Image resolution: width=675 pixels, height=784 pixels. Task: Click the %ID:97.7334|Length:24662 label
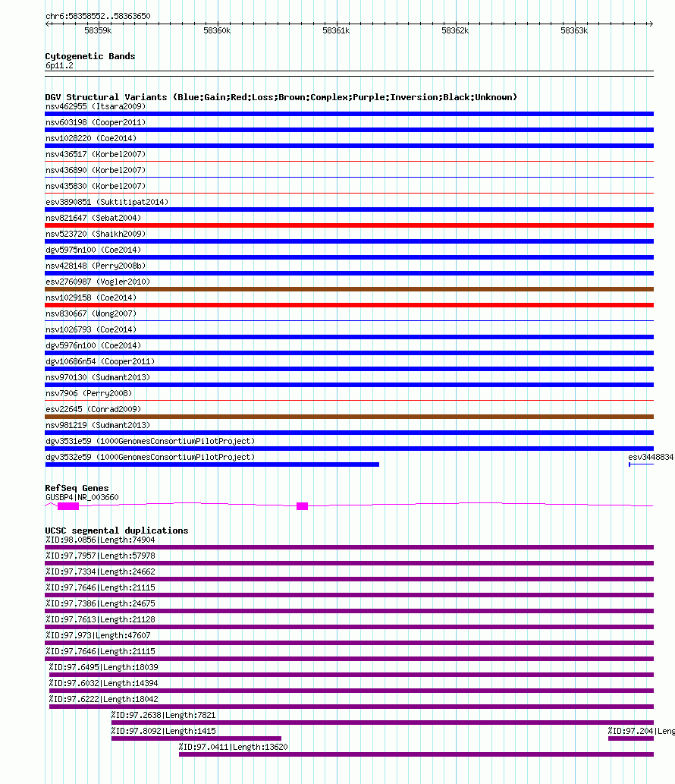pyautogui.click(x=100, y=571)
